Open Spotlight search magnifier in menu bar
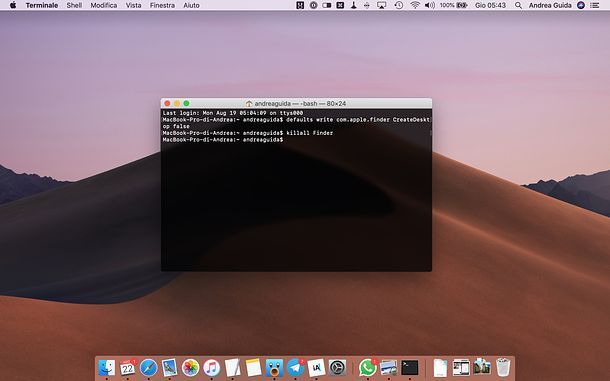 pyautogui.click(x=518, y=5)
